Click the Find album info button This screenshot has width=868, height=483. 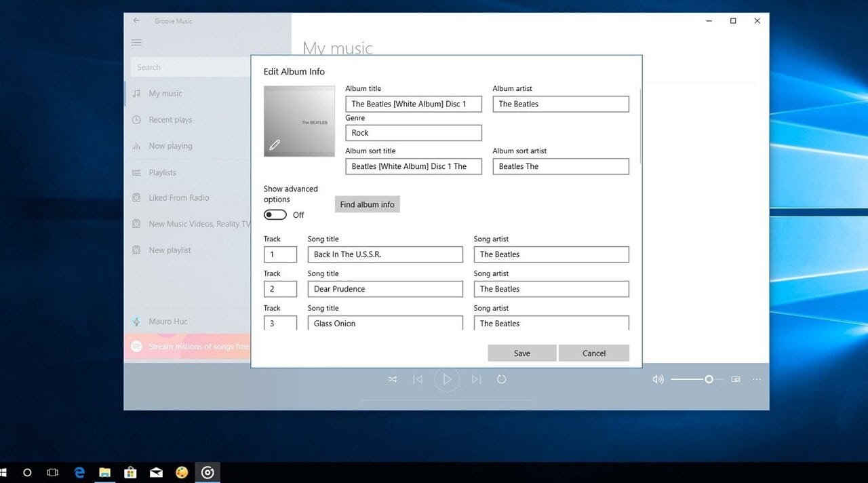click(x=367, y=204)
